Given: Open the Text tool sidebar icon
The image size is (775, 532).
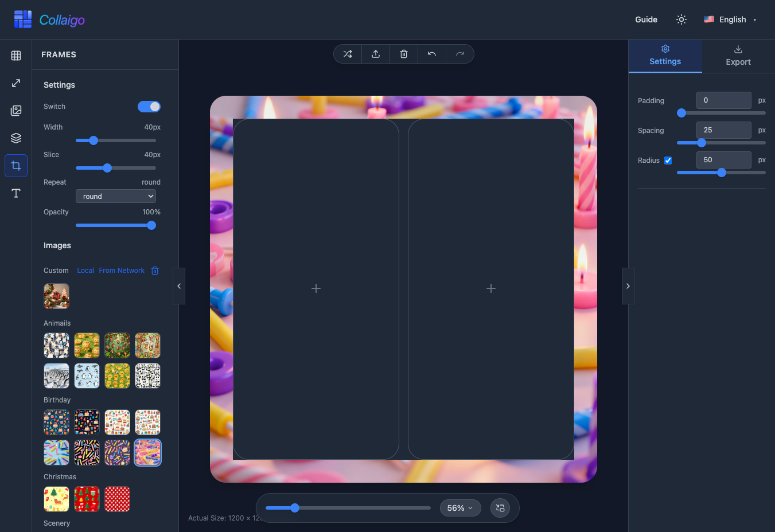Looking at the screenshot, I should click(16, 193).
